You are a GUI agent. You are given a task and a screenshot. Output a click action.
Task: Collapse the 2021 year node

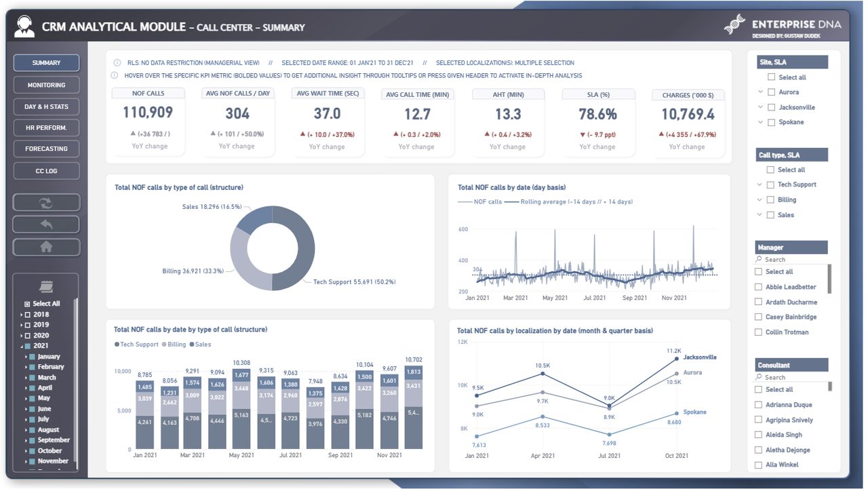(21, 346)
